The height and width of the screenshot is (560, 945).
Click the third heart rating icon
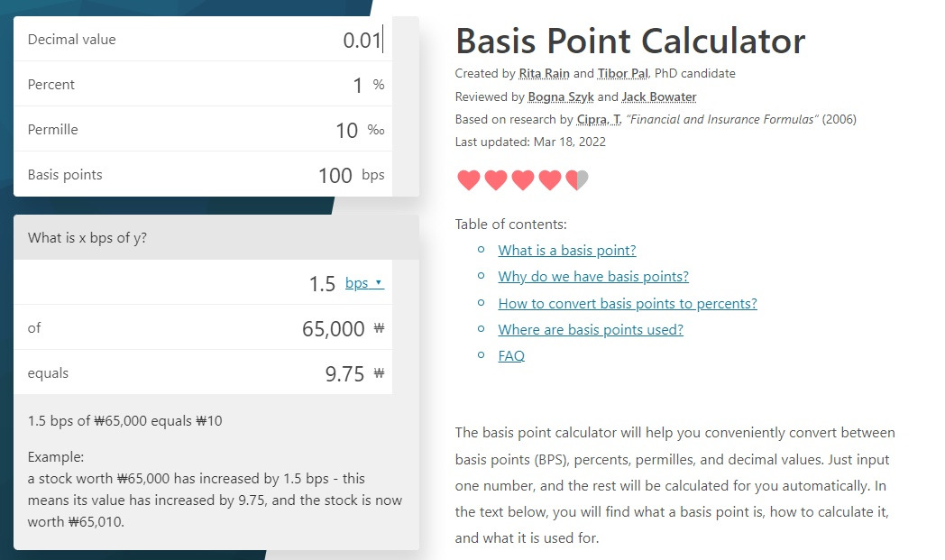pyautogui.click(x=521, y=179)
